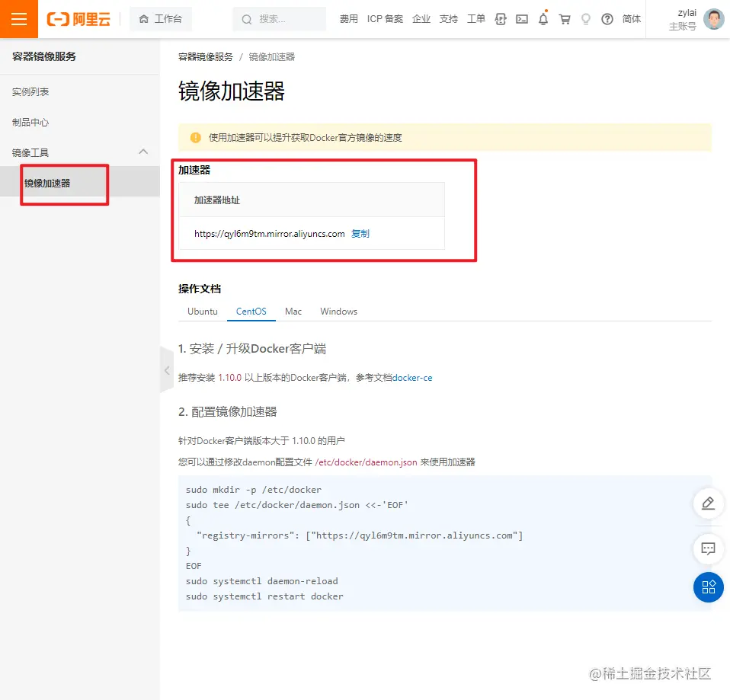This screenshot has width=730, height=700.
Task: Click the 容器镜像服务 sidebar title
Action: tap(44, 56)
